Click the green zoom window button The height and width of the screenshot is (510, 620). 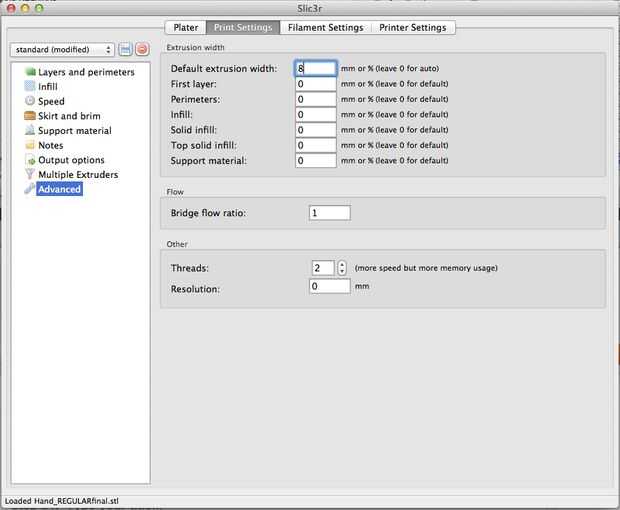click(39, 8)
